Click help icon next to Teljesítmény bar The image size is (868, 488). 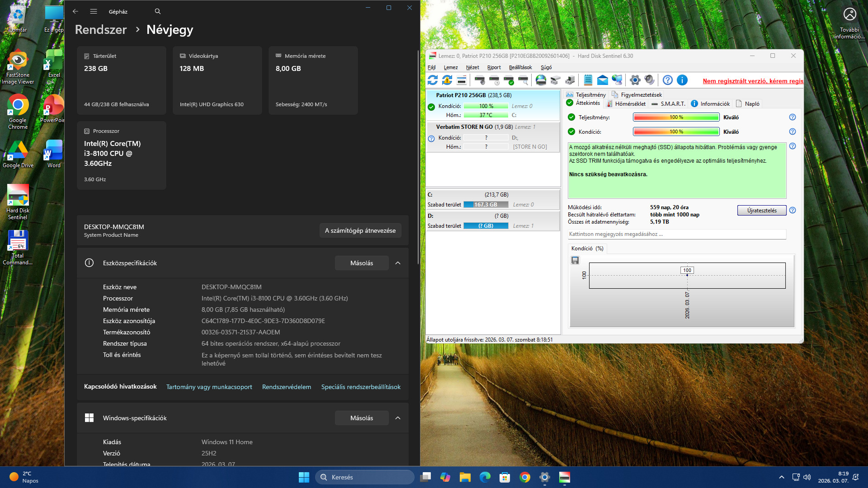[x=793, y=117]
